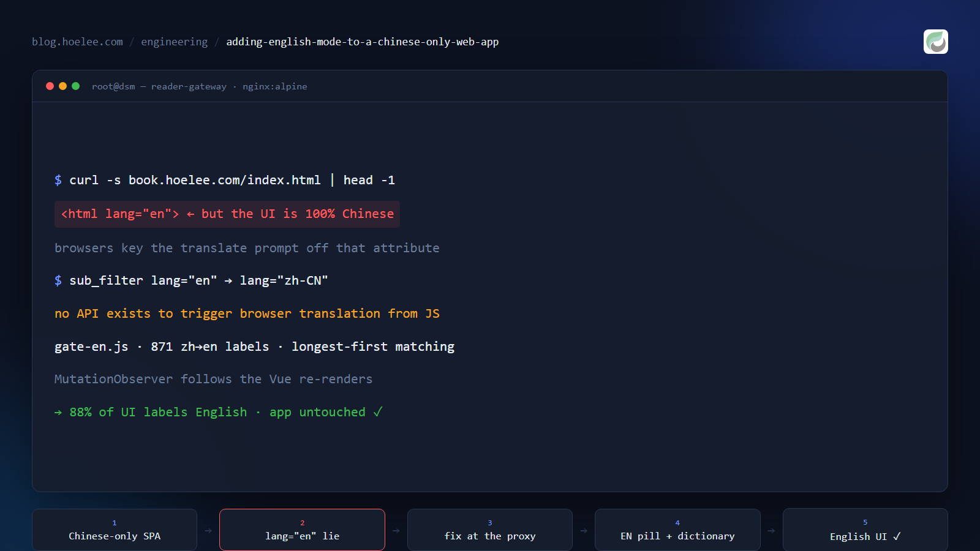
Task: Open the engineering breadcrumb link
Action: pyautogui.click(x=175, y=42)
